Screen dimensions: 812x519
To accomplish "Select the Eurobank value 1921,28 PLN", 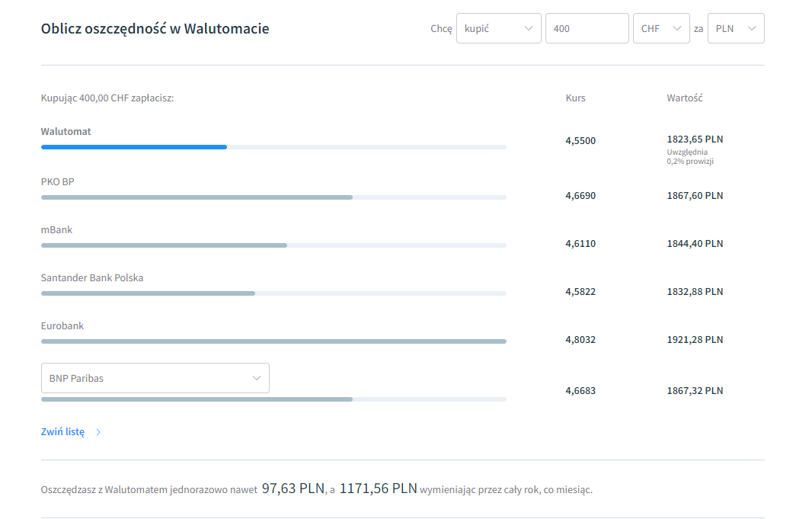I will [695, 340].
